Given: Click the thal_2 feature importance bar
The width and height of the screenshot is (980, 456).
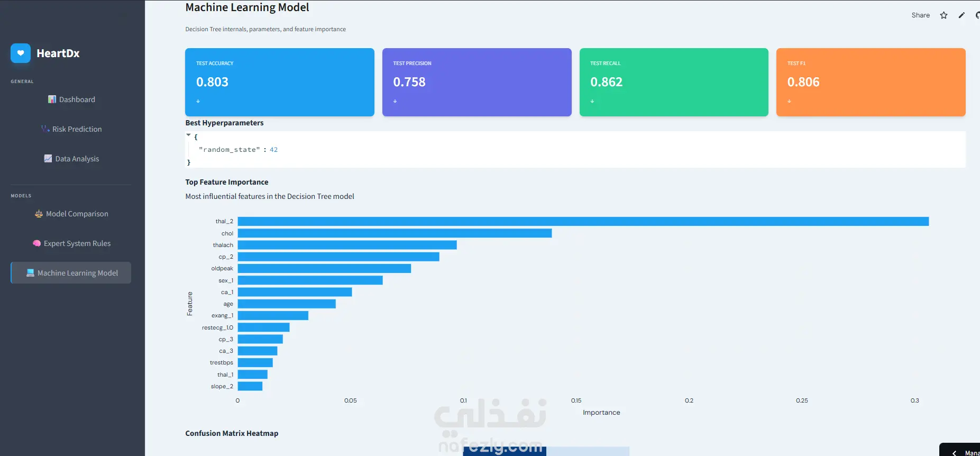Looking at the screenshot, I should (583, 221).
